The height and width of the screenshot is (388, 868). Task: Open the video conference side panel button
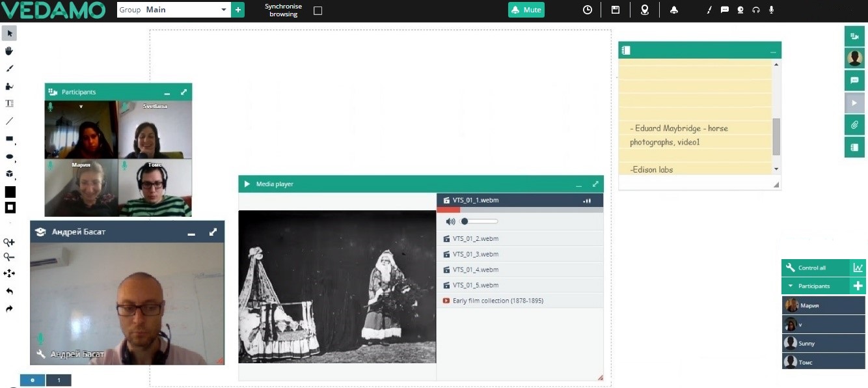click(854, 36)
